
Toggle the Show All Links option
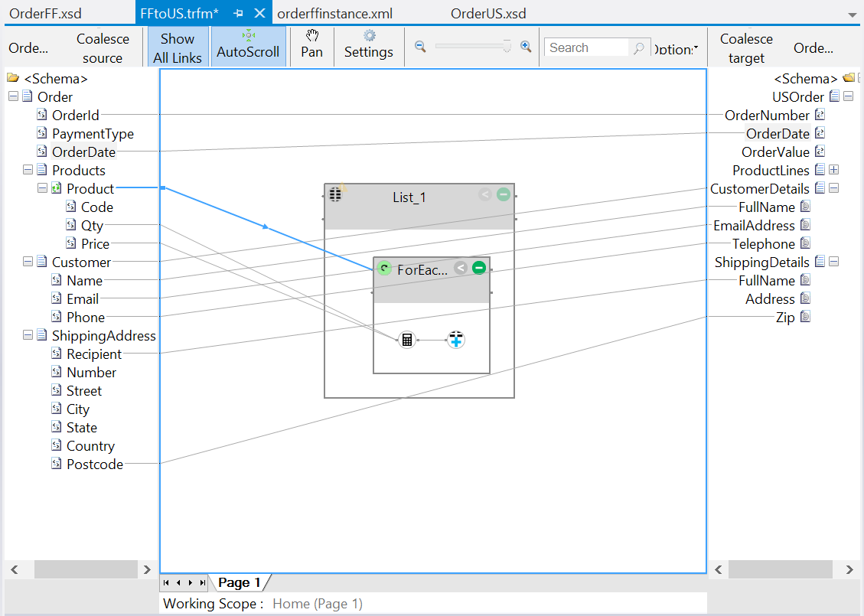tap(177, 46)
